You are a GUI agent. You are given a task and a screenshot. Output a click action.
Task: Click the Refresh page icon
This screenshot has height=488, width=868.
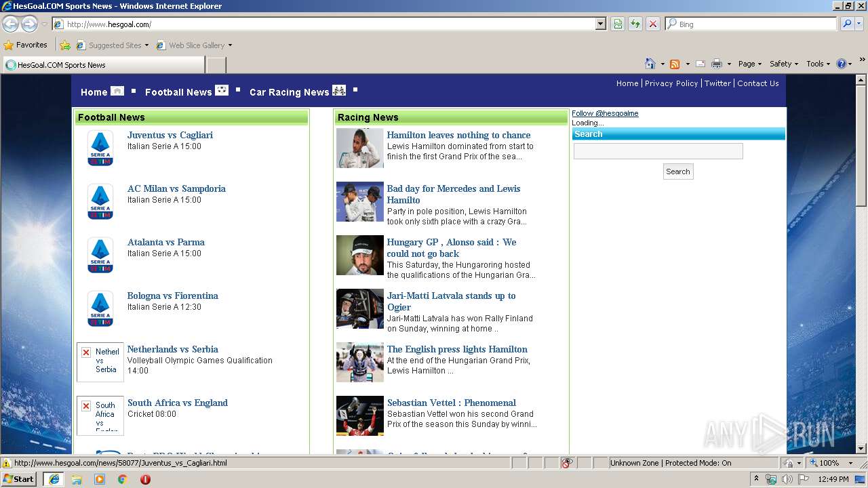point(635,24)
